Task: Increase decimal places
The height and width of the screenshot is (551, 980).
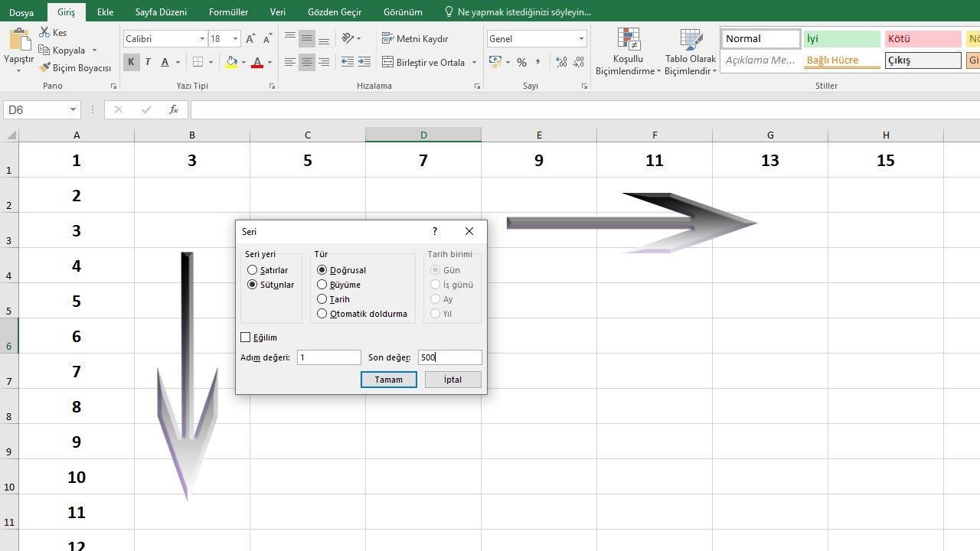Action: pyautogui.click(x=561, y=63)
